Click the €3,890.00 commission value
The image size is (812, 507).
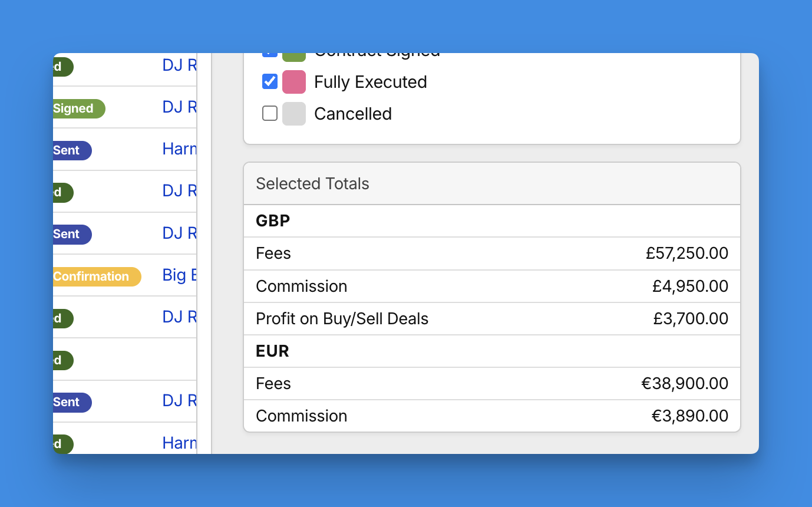690,416
